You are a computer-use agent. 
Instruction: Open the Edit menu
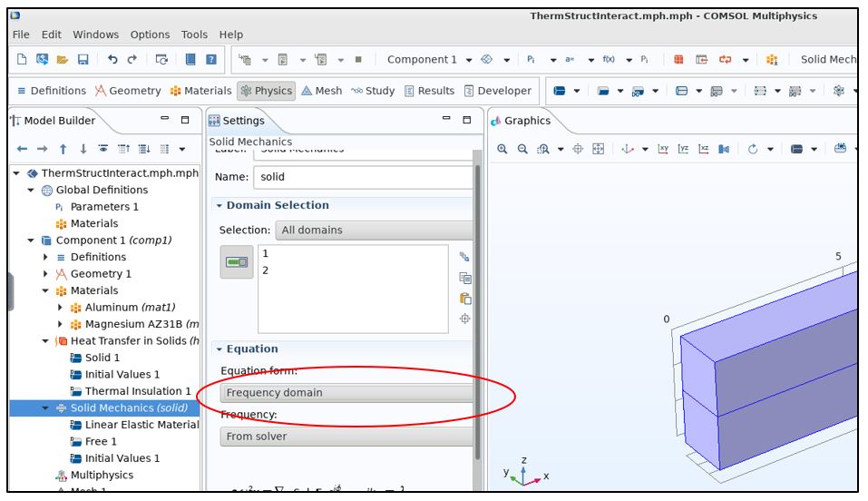(52, 34)
